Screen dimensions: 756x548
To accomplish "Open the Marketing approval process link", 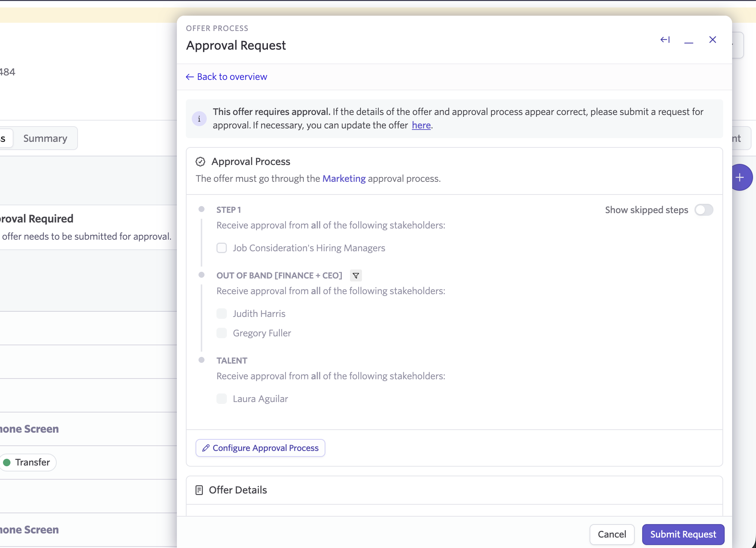I will (x=344, y=179).
